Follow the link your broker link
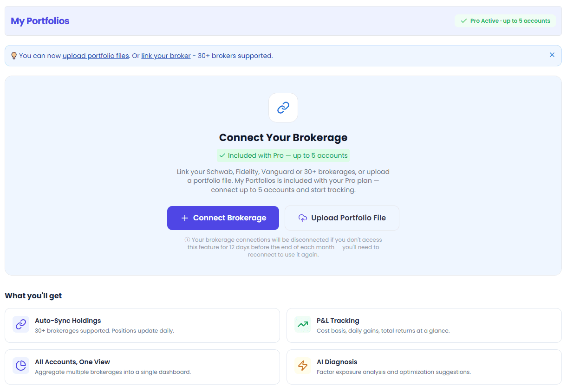 (x=166, y=56)
